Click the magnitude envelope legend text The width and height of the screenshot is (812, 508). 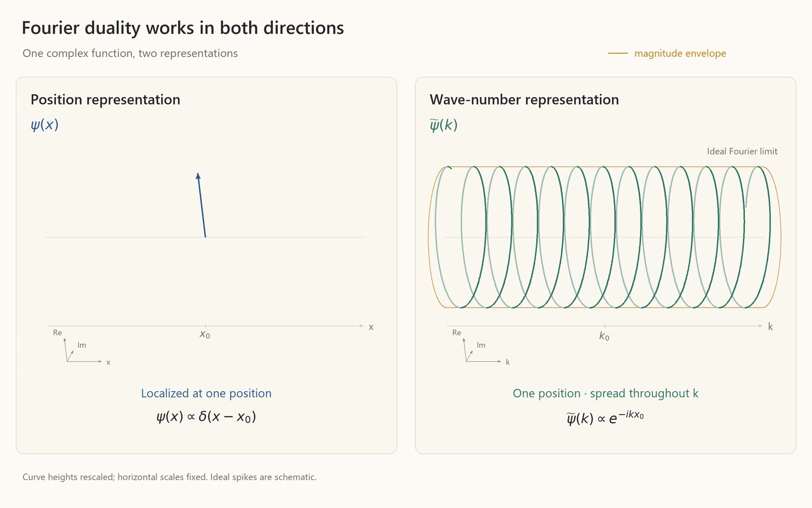click(x=680, y=54)
